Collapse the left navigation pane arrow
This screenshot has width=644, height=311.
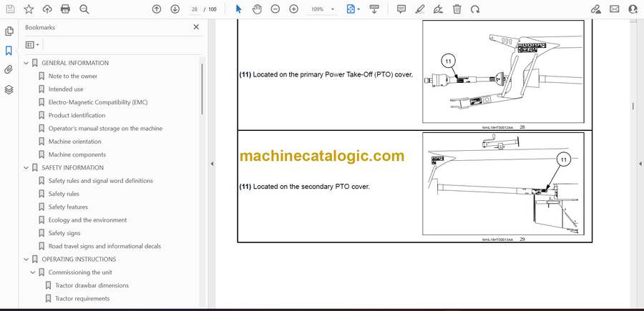point(212,164)
